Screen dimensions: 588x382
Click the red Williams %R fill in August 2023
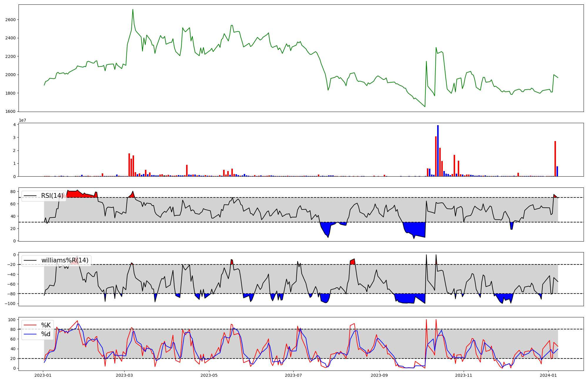[x=353, y=262]
